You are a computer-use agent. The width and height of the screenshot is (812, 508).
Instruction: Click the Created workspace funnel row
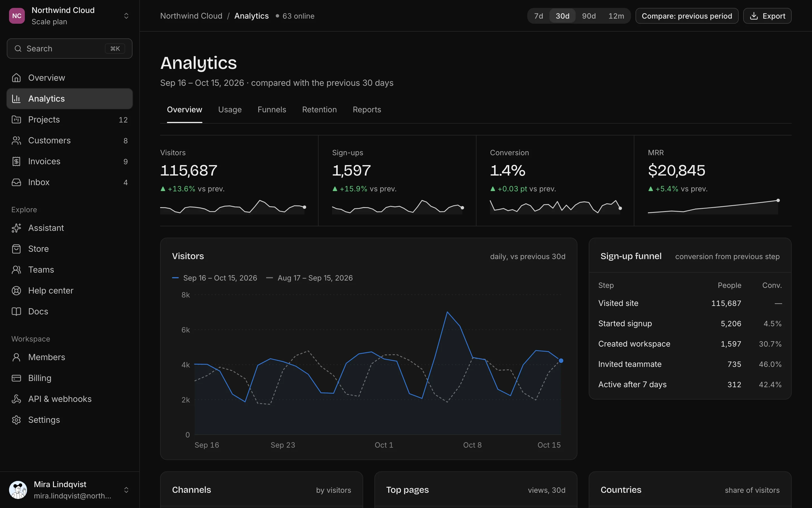(x=690, y=344)
